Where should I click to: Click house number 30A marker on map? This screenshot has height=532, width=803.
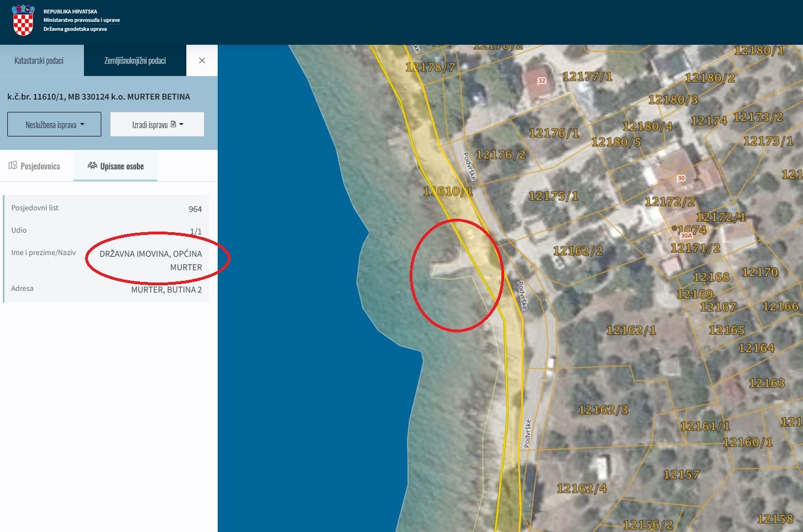pos(686,236)
